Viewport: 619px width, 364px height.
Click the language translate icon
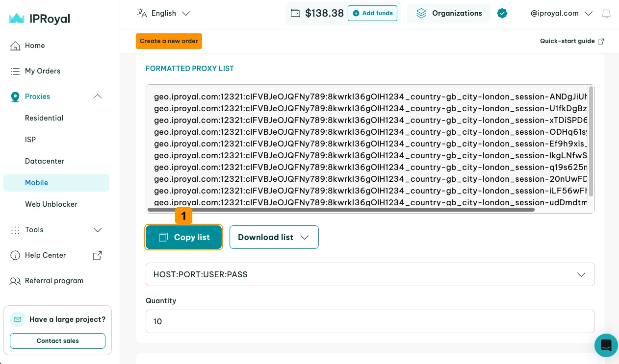[x=142, y=13]
